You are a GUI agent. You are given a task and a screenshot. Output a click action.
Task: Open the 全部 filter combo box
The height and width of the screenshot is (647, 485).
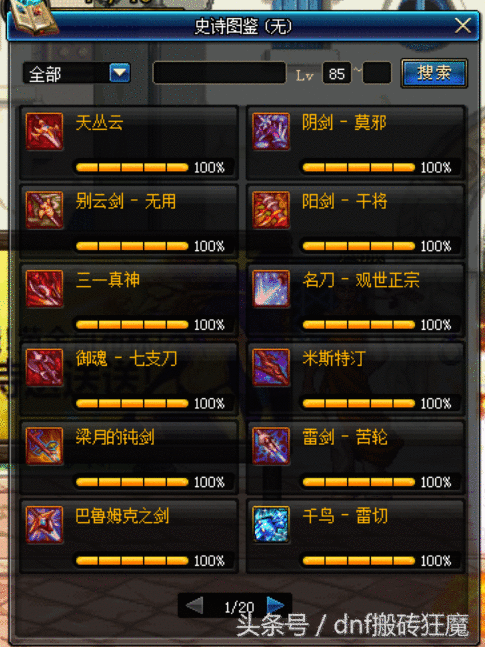[77, 73]
